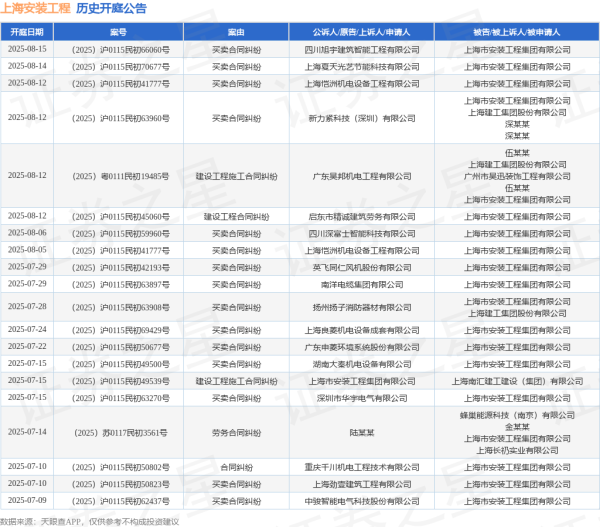Click case number 苏0117民初3561号
The height and width of the screenshot is (527, 600).
(x=121, y=433)
